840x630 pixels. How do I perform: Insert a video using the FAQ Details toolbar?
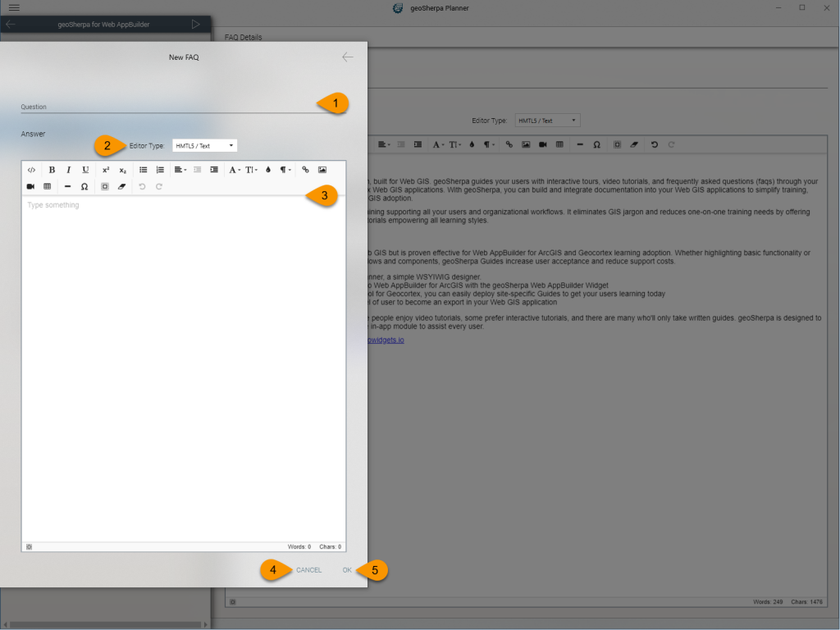(543, 144)
